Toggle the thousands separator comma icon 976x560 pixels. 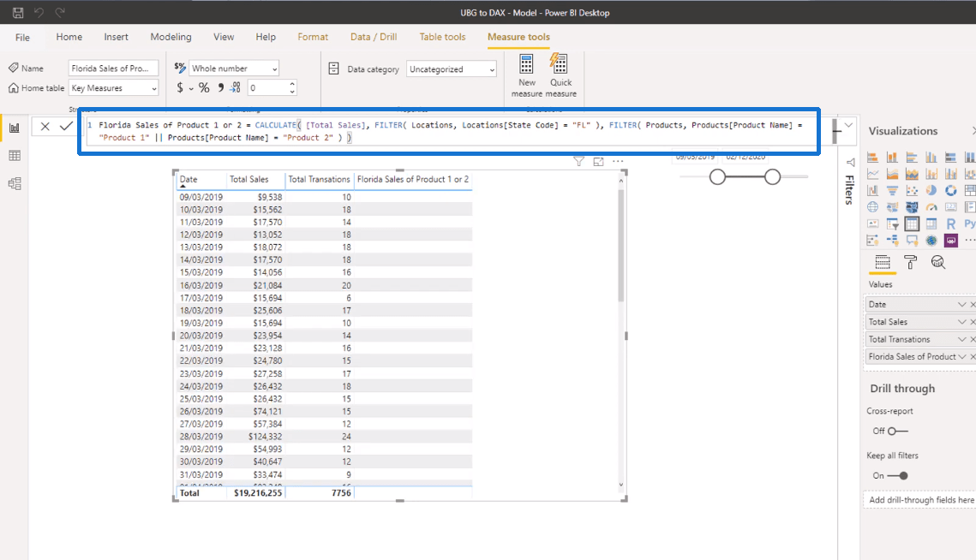(x=220, y=87)
